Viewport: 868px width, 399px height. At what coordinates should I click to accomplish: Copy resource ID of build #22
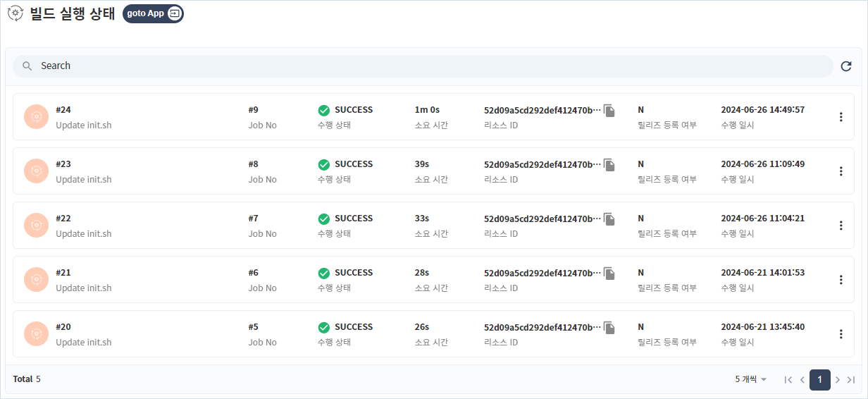click(609, 219)
